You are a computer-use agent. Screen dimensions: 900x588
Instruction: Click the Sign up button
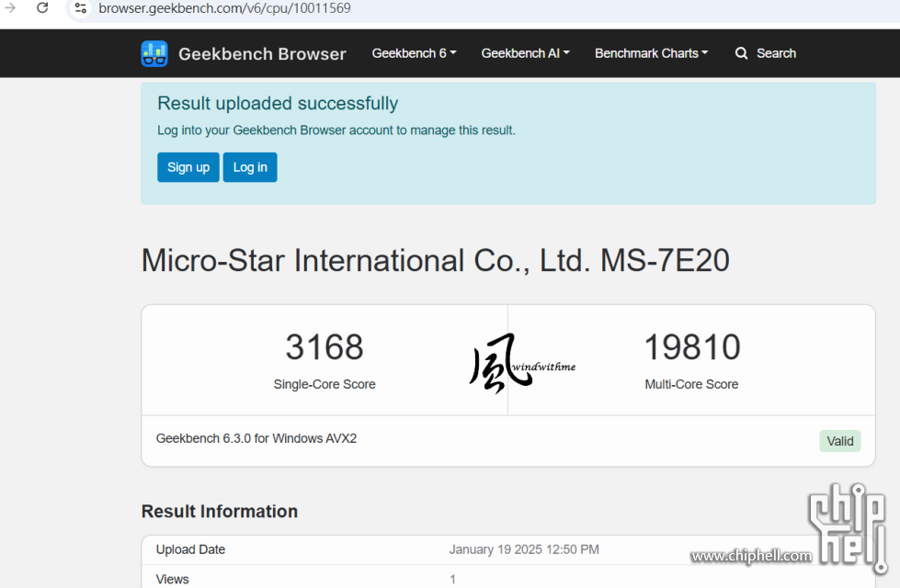(x=188, y=167)
